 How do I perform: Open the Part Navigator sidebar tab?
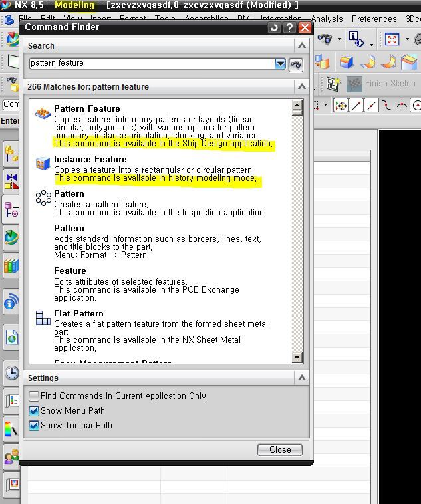11,209
